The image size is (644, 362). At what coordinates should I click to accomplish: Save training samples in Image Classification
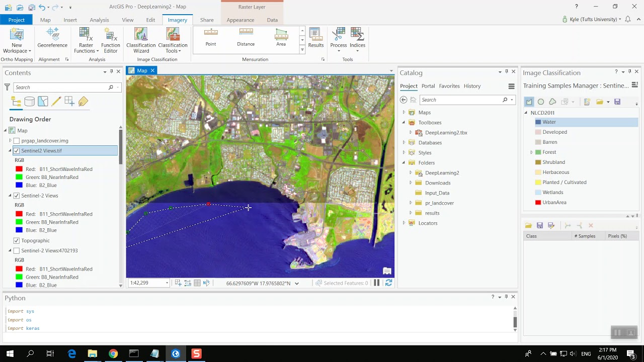coord(617,102)
